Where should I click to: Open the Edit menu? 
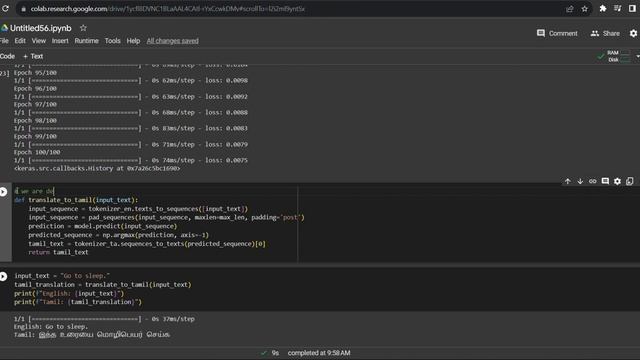[x=20, y=41]
